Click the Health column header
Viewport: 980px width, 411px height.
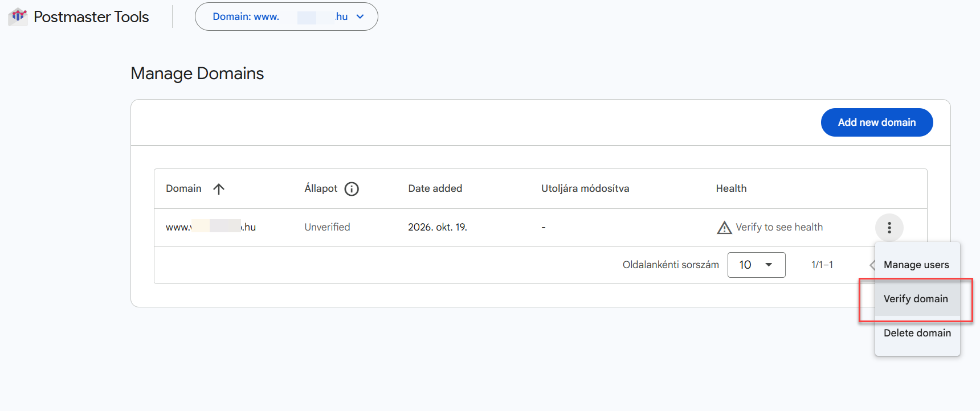point(731,188)
